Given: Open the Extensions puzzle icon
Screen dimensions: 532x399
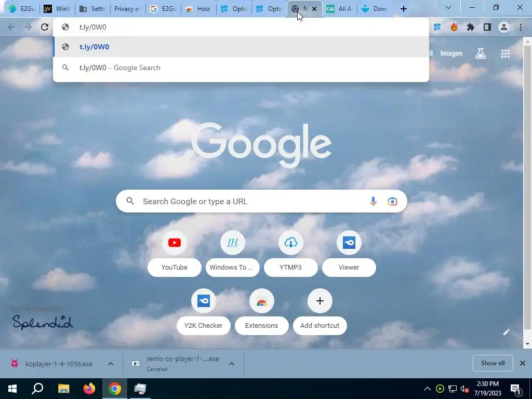Looking at the screenshot, I should coord(471,27).
